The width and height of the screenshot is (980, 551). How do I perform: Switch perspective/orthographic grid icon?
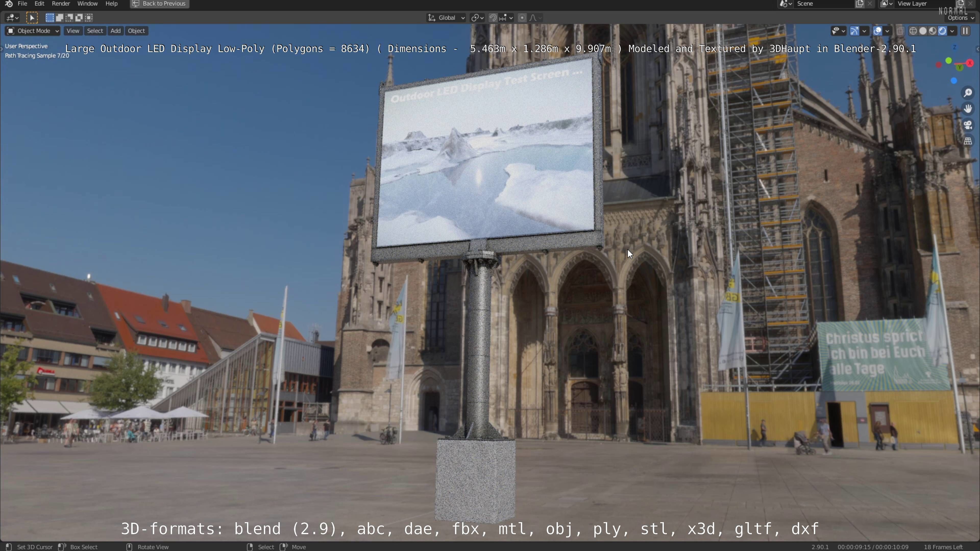tap(968, 141)
